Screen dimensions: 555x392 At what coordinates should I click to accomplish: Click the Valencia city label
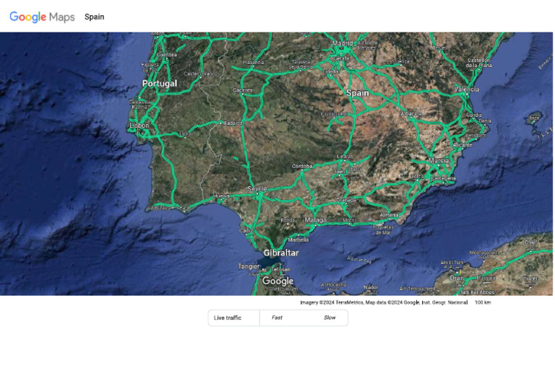[x=467, y=89]
